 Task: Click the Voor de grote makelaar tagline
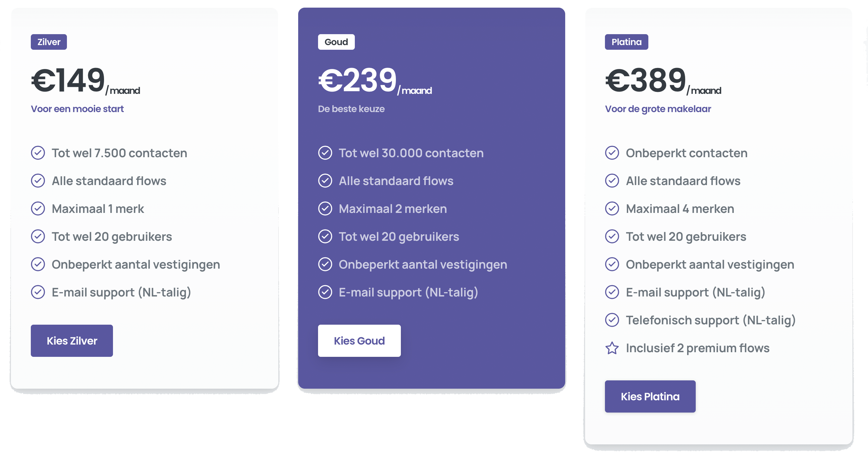click(658, 109)
